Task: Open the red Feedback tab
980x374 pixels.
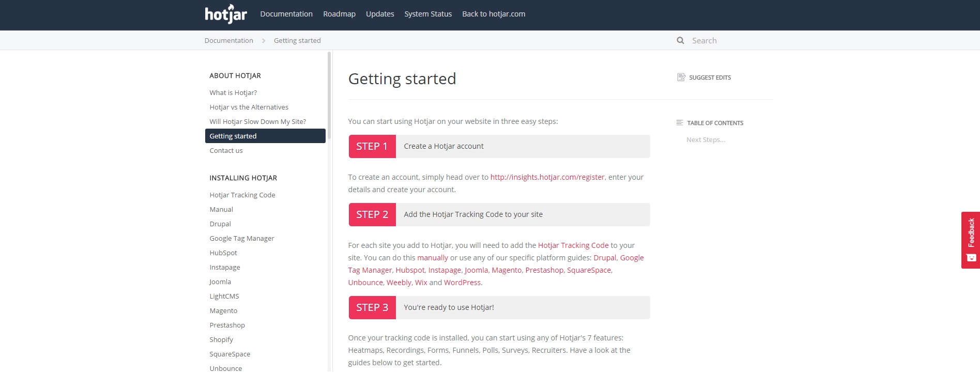Action: [x=971, y=240]
